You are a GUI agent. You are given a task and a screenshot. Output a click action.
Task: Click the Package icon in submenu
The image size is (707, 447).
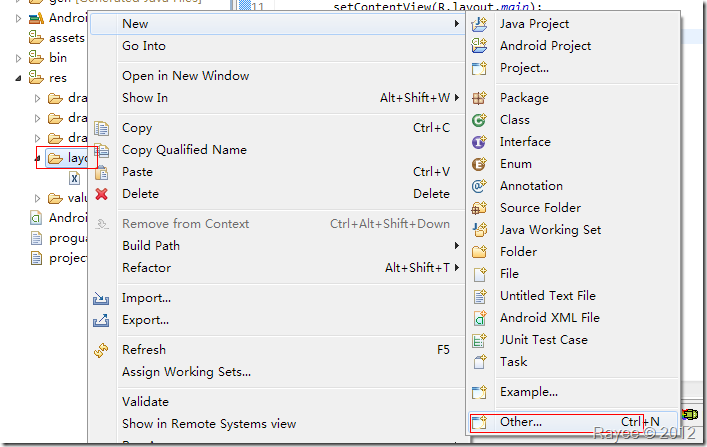(x=479, y=98)
